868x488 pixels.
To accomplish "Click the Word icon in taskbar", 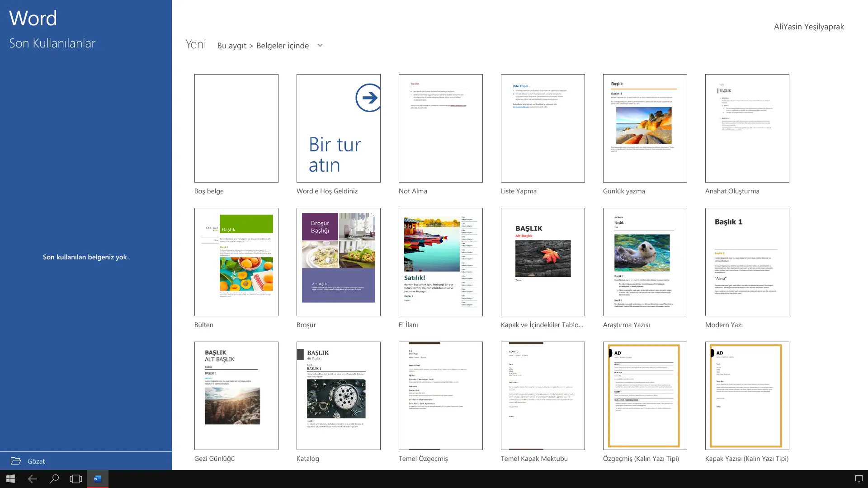I will (98, 479).
